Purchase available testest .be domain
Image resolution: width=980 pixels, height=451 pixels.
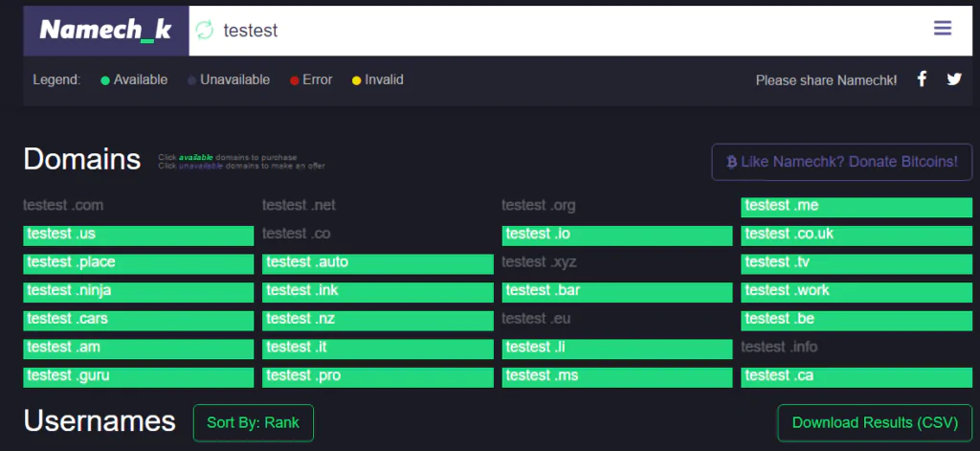point(857,321)
